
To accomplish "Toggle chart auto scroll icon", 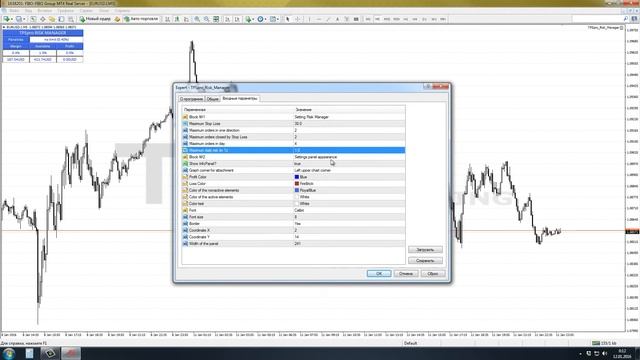I will (x=227, y=19).
